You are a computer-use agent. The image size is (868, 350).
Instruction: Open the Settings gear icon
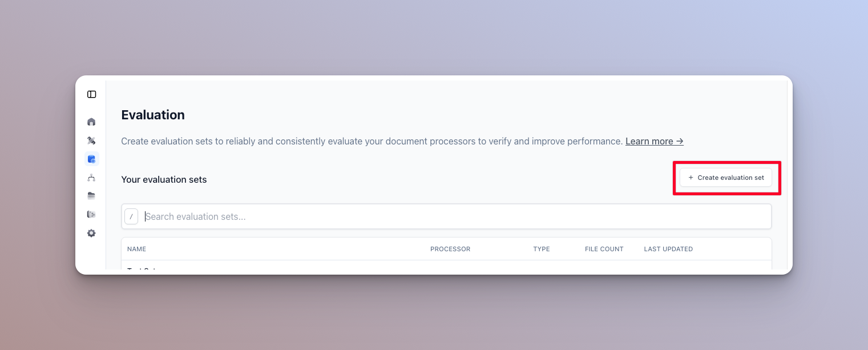[91, 233]
